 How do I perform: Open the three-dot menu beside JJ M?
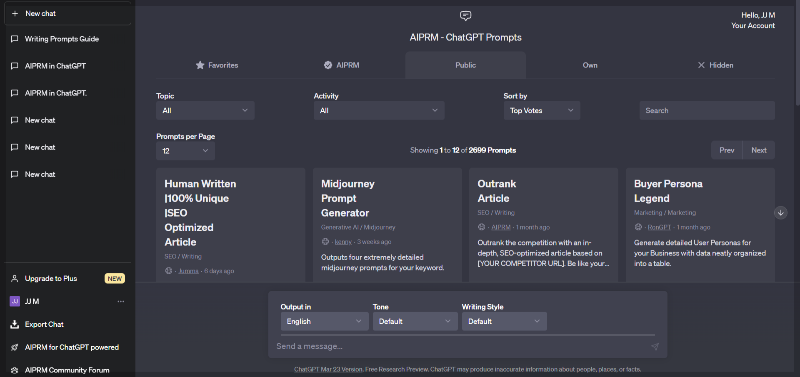[x=121, y=301]
